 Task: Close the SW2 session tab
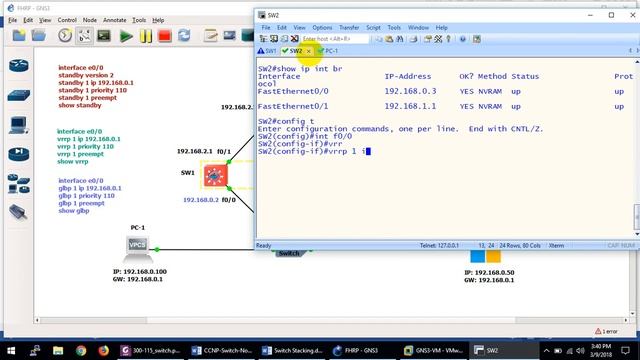[x=309, y=51]
